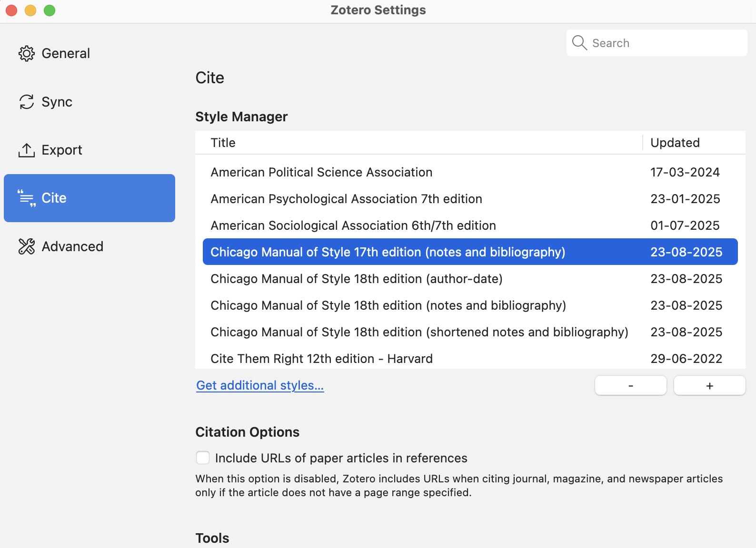
Task: Click the Sync arrows icon
Action: coord(27,102)
